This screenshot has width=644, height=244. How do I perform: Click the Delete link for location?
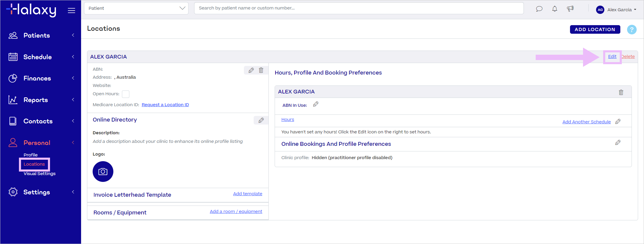pyautogui.click(x=628, y=56)
